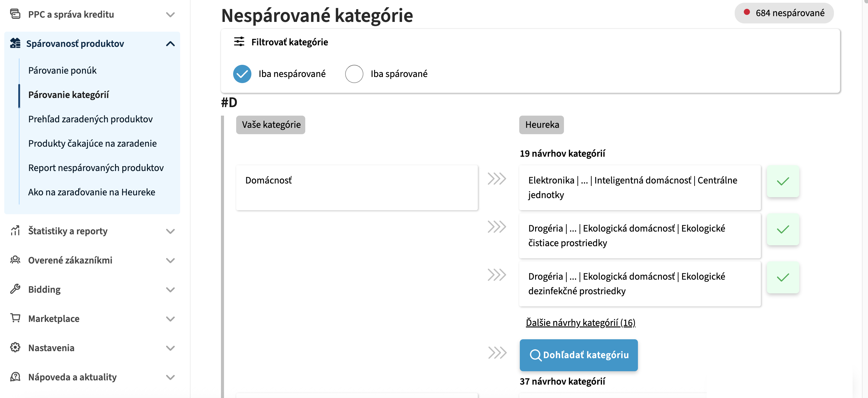
Task: Collapse the Spárovanosť produktov section chevron
Action: [x=170, y=44]
